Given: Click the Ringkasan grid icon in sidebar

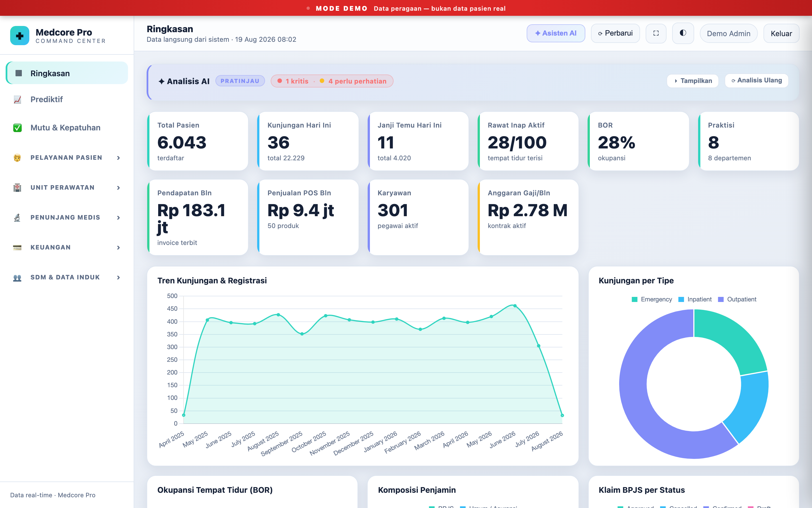Looking at the screenshot, I should (x=18, y=73).
